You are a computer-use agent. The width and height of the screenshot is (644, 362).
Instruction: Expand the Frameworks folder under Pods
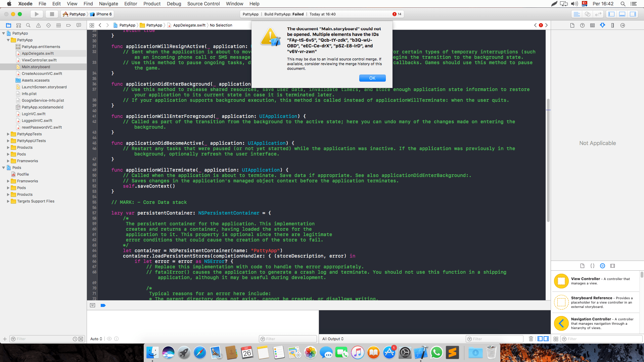click(x=8, y=181)
